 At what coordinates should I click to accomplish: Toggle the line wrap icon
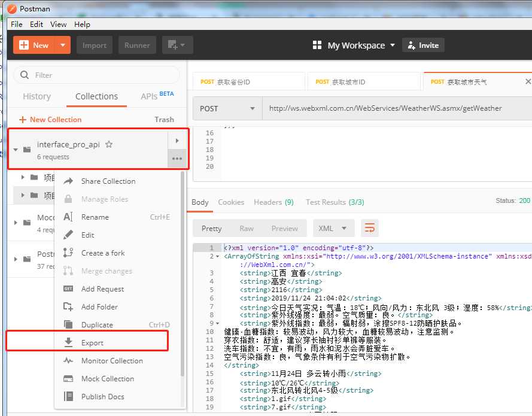pyautogui.click(x=369, y=228)
